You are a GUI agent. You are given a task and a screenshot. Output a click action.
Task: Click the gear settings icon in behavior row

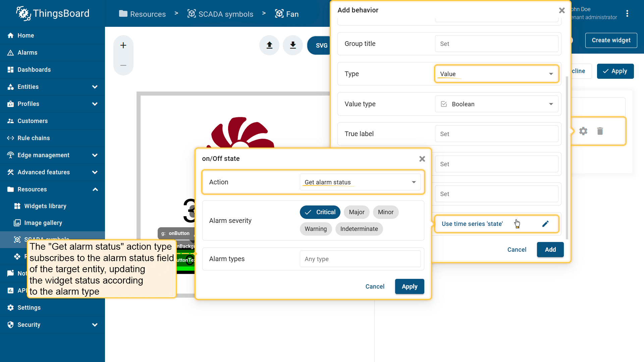click(583, 131)
